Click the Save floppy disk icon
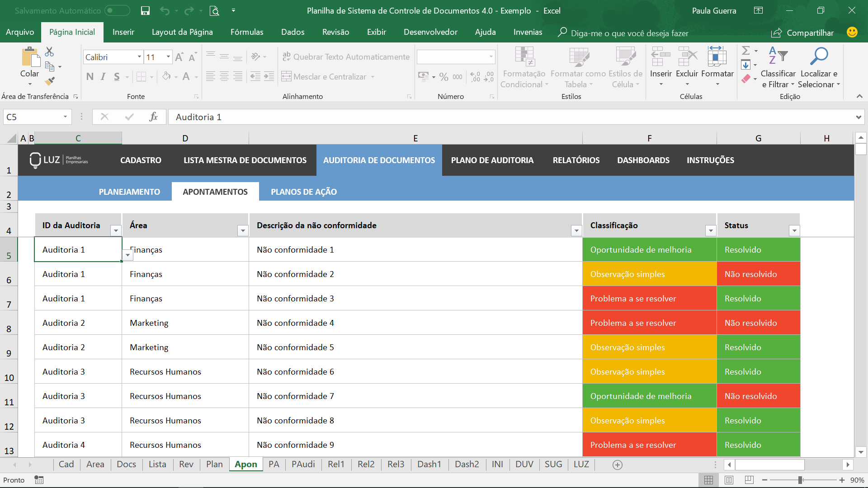Image resolution: width=868 pixels, height=488 pixels. [145, 11]
